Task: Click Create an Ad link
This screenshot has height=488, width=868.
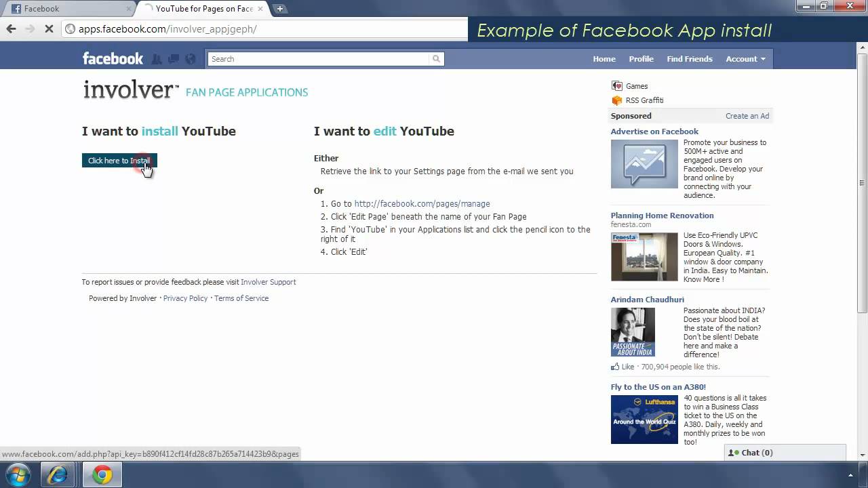Action: pos(747,116)
